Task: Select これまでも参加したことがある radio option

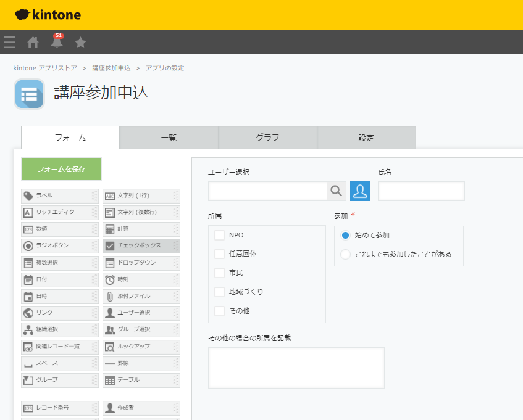Action: (345, 254)
